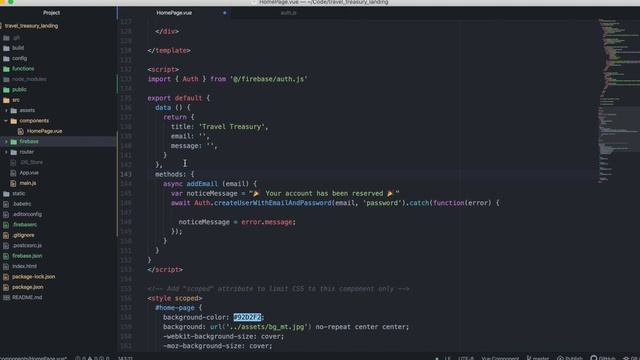The width and height of the screenshot is (640, 360).
Task: Click the unsaved-changes dot on HomePage.vue tab
Action: [224, 13]
